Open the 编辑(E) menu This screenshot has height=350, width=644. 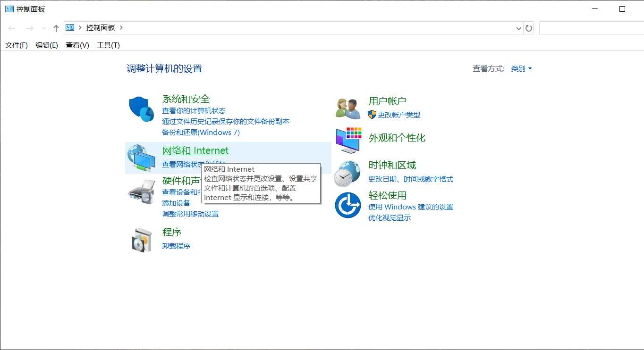47,45
